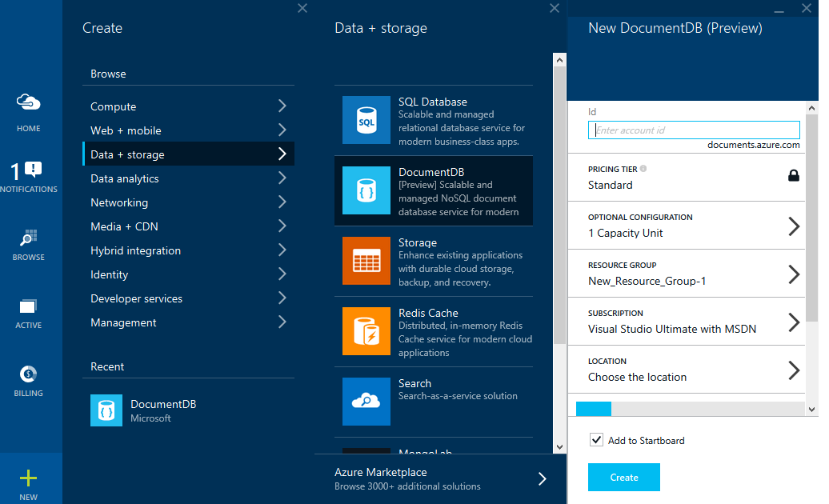Select the SQL Database icon tile

366,120
